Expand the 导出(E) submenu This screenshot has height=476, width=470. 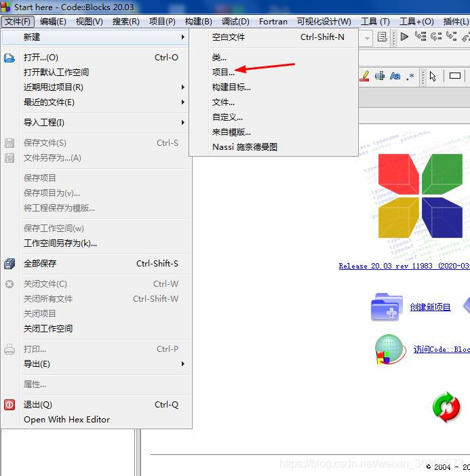(183, 363)
